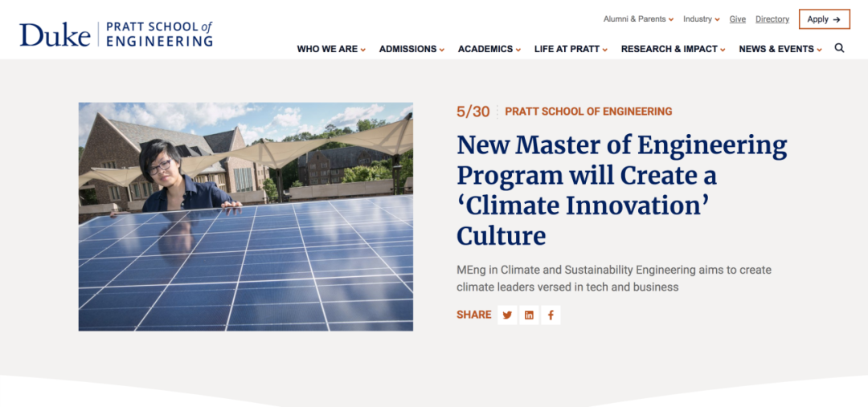This screenshot has width=868, height=407.
Task: Share article on Facebook
Action: tap(551, 315)
